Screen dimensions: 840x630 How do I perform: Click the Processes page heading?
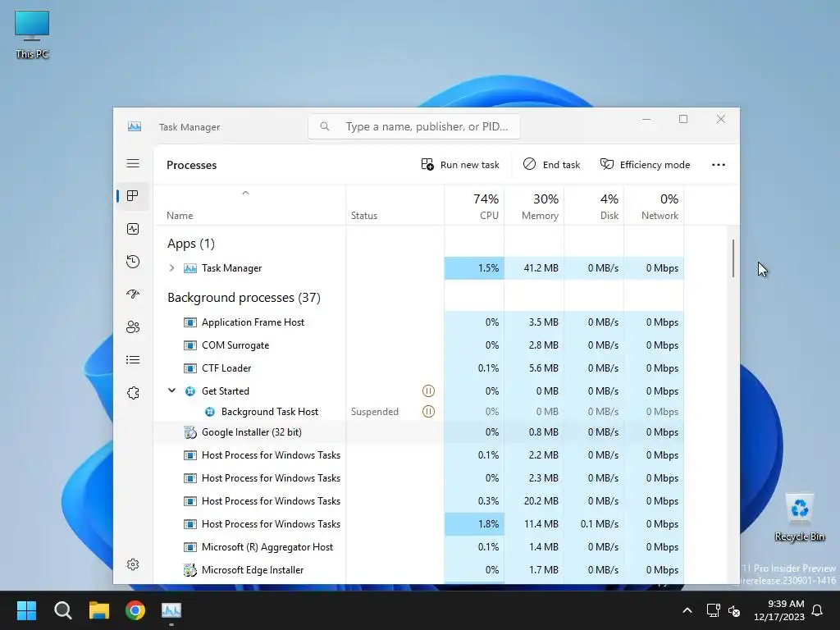(x=191, y=165)
